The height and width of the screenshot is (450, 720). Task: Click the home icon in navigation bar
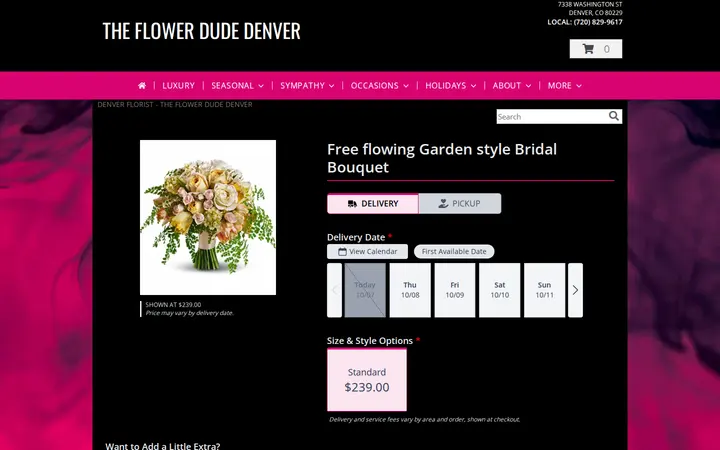(142, 85)
